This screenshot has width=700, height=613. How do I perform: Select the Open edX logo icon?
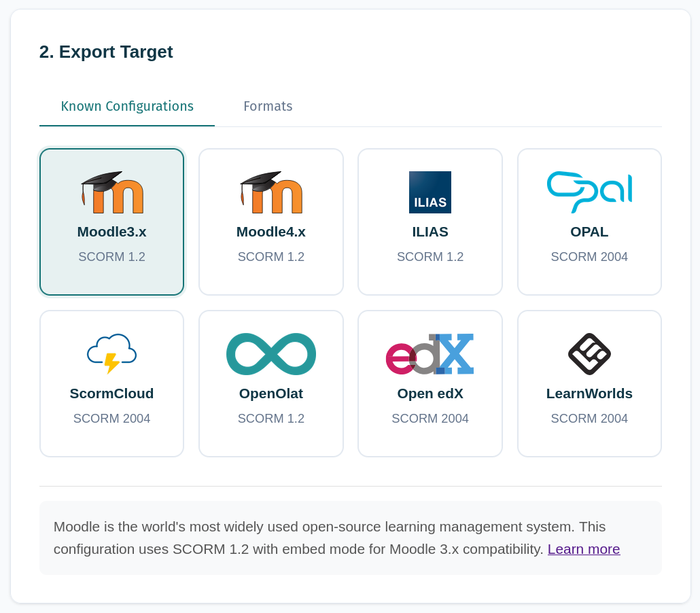430,353
